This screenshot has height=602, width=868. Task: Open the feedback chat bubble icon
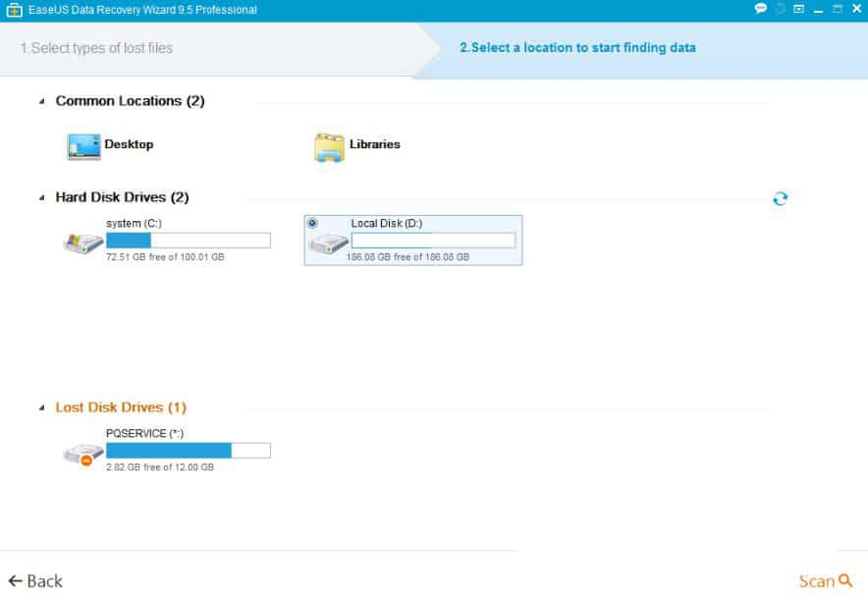click(x=761, y=8)
